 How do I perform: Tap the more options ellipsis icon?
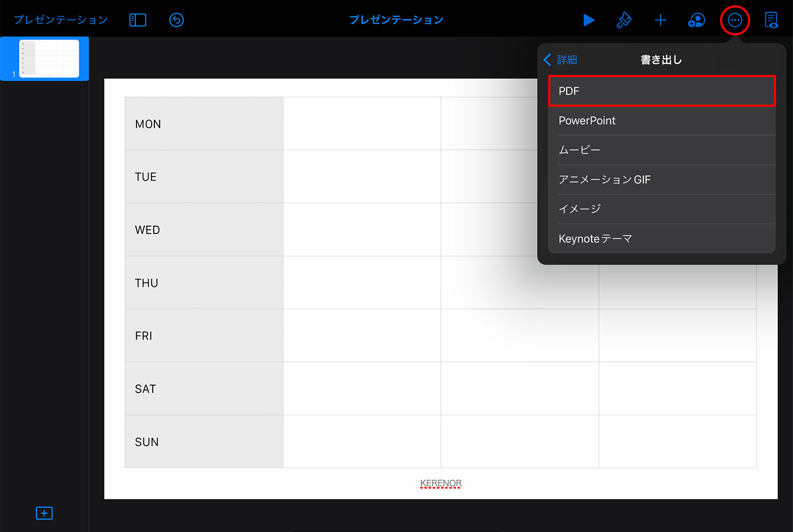click(x=735, y=20)
